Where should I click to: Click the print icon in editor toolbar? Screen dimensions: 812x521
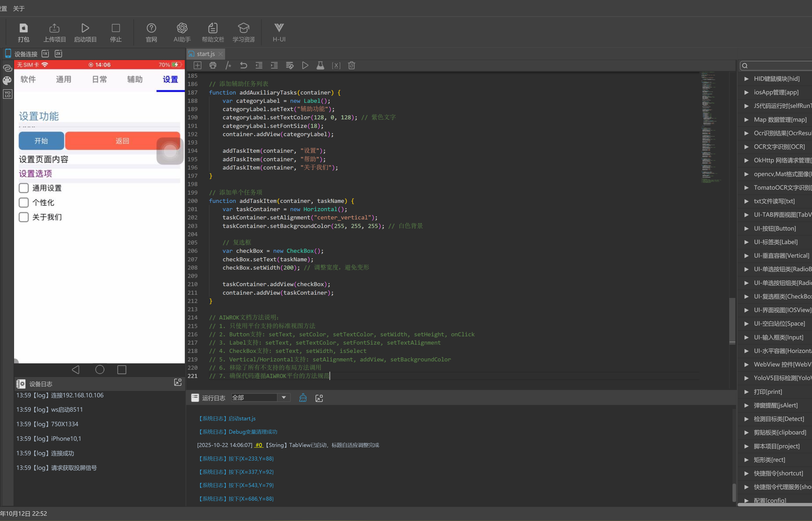pos(213,65)
